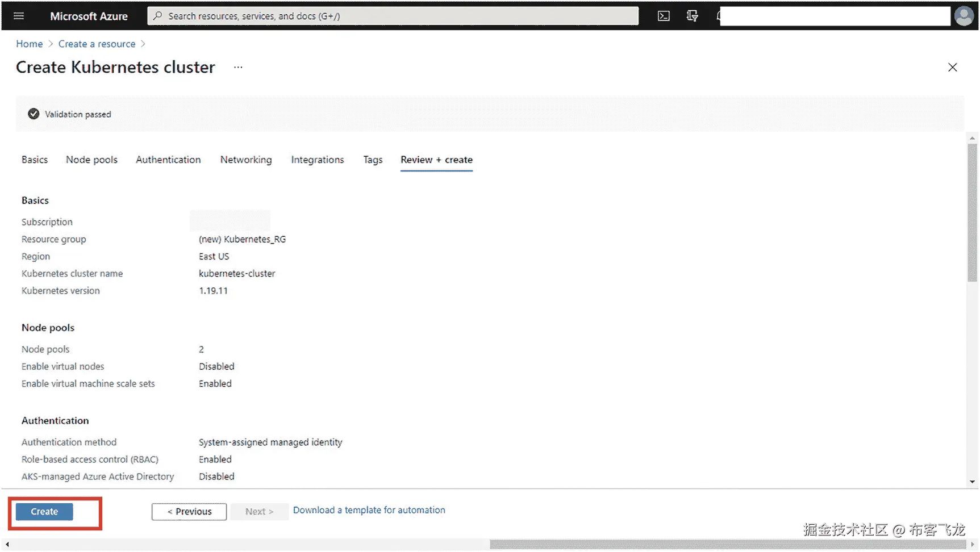Click the Create Kubernetes cluster page title
This screenshot has height=552, width=980.
[x=115, y=67]
